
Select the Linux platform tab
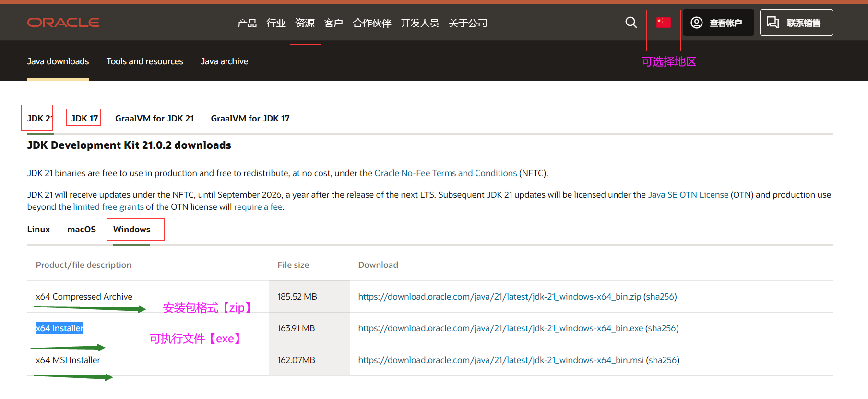point(38,230)
